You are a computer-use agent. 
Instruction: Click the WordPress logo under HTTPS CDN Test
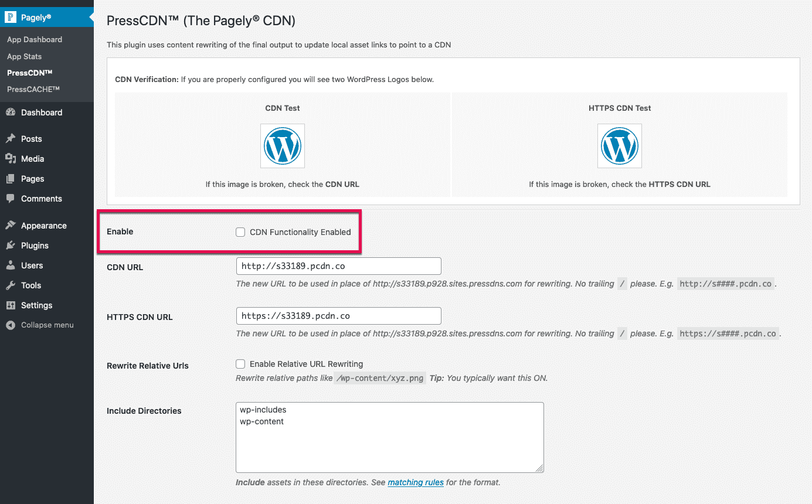coord(620,146)
